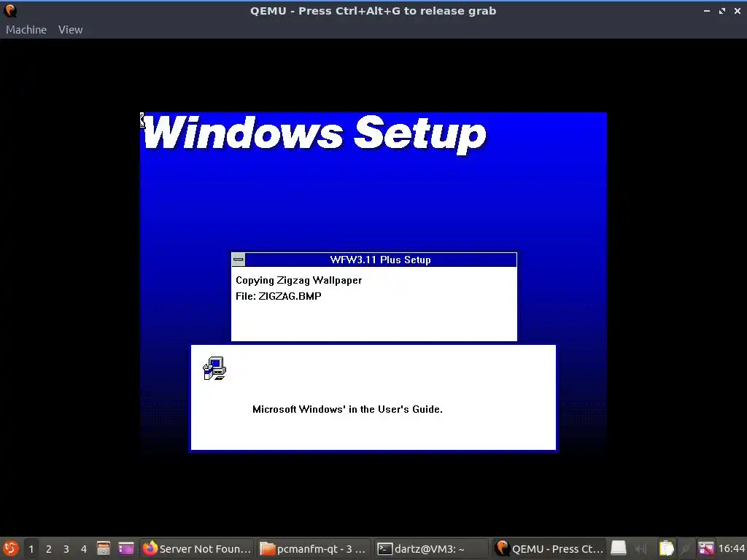Close the QEMU window
The height and width of the screenshot is (560, 747).
738,10
